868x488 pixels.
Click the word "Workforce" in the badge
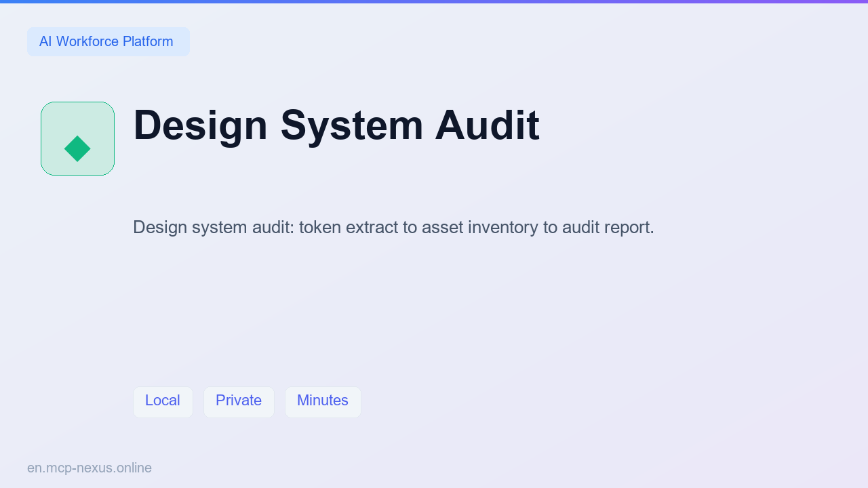point(87,41)
